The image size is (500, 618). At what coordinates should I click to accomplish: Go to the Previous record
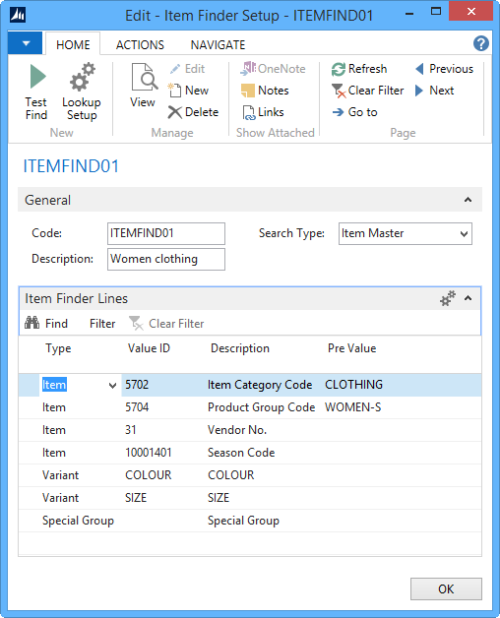(x=444, y=69)
